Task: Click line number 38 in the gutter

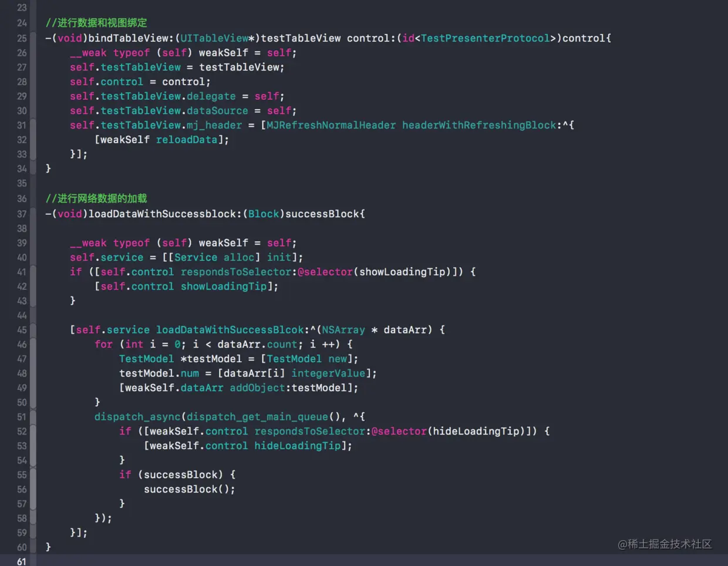Action: (22, 228)
